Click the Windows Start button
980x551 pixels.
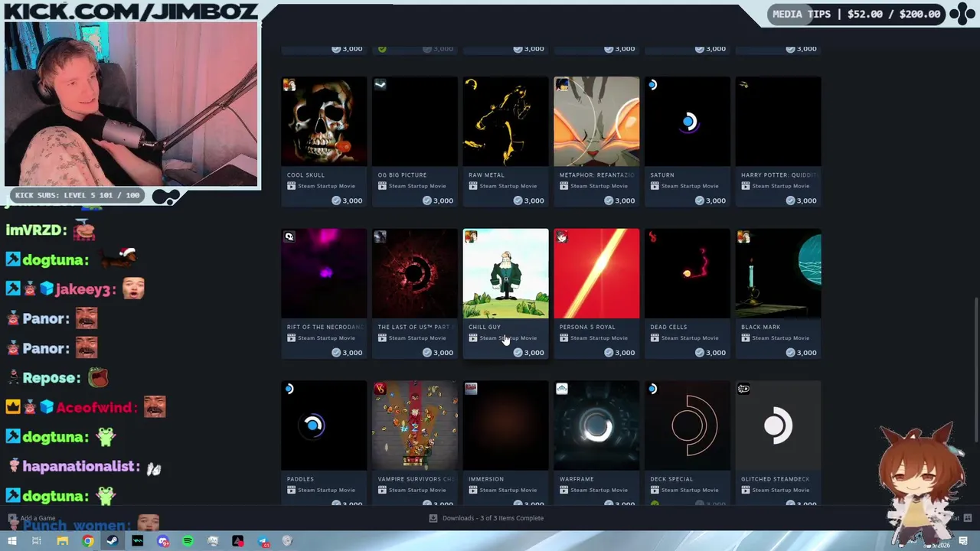12,541
